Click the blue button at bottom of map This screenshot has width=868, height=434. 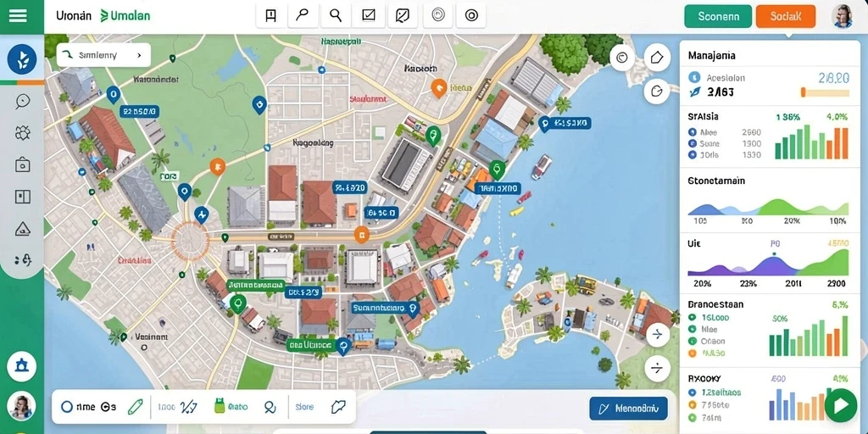tap(628, 409)
